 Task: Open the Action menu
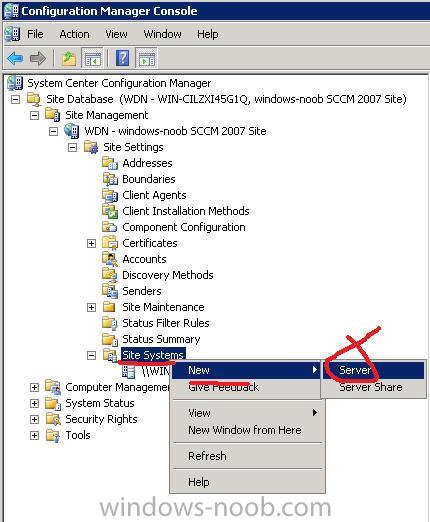tap(74, 34)
